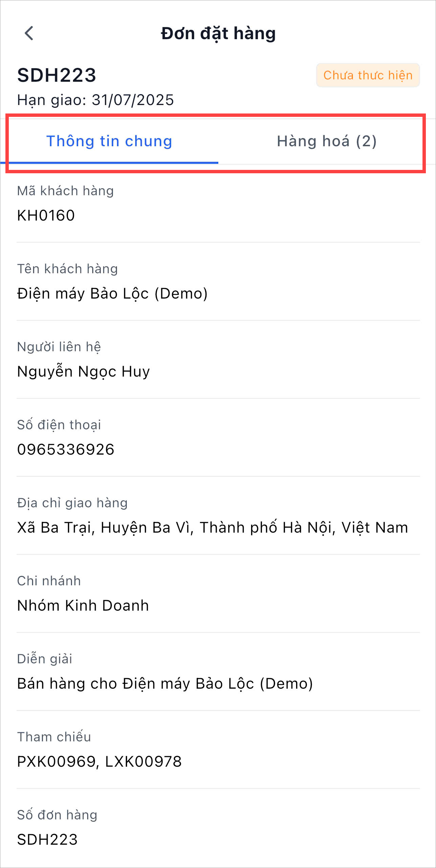Image resolution: width=436 pixels, height=868 pixels.
Task: Tap the back arrow icon
Action: [x=29, y=33]
